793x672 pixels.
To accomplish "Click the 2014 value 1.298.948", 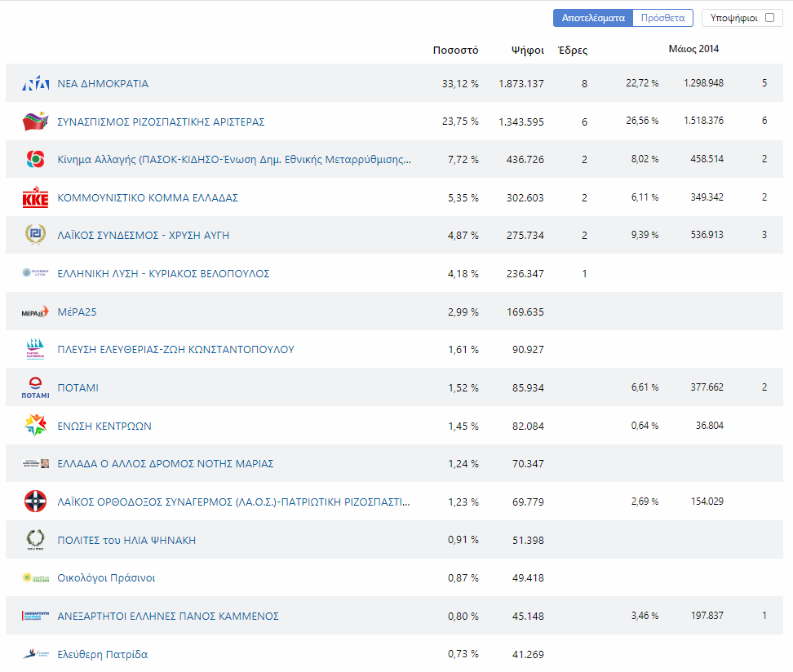I will (x=704, y=83).
